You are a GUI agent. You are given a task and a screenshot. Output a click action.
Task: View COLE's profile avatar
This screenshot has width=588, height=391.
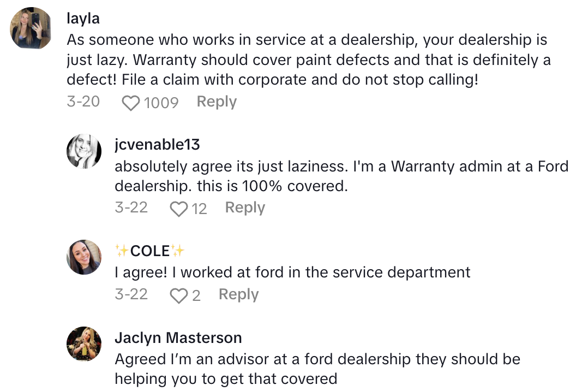(x=84, y=257)
